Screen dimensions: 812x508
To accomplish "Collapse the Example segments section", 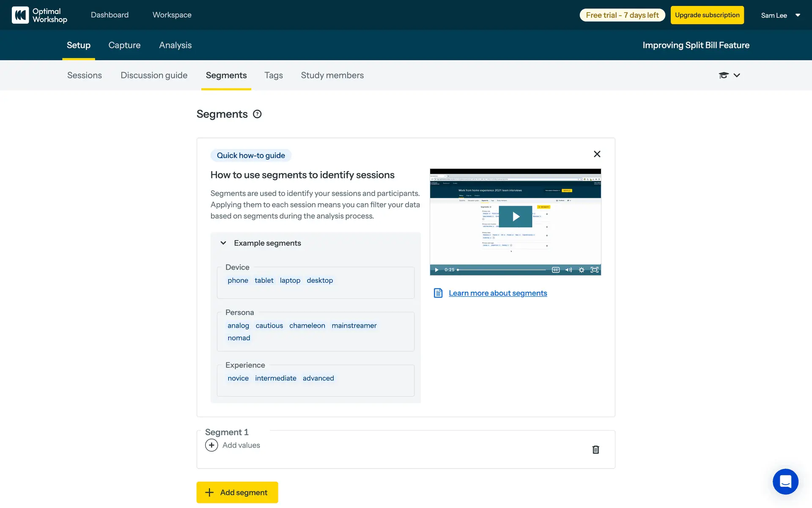I will (x=223, y=243).
